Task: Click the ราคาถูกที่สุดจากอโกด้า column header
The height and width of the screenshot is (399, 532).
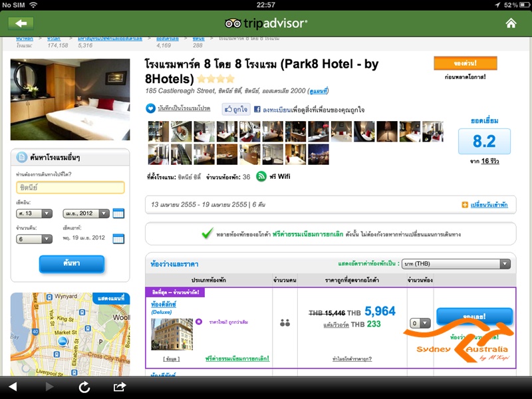Action: tap(352, 280)
